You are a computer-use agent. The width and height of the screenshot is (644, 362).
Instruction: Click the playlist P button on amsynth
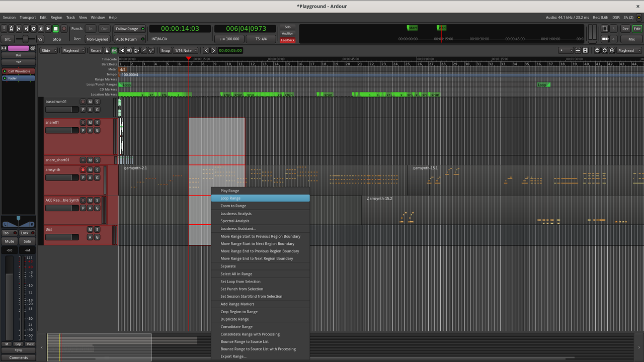coord(83,177)
